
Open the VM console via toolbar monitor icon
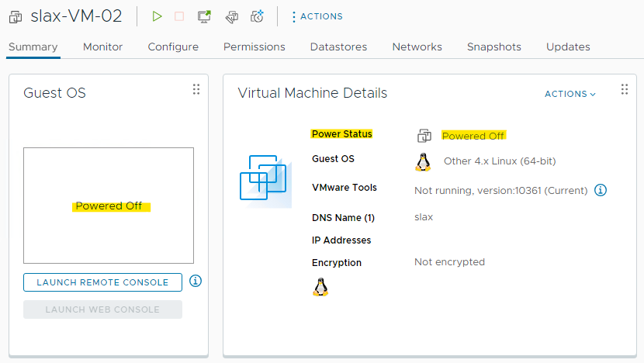click(x=204, y=16)
